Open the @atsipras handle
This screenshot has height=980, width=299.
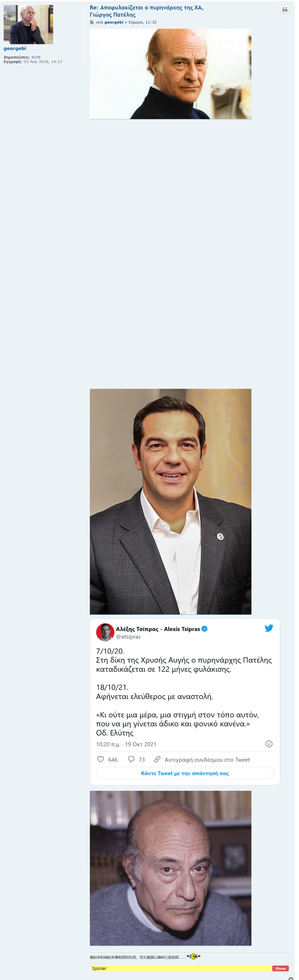point(128,636)
